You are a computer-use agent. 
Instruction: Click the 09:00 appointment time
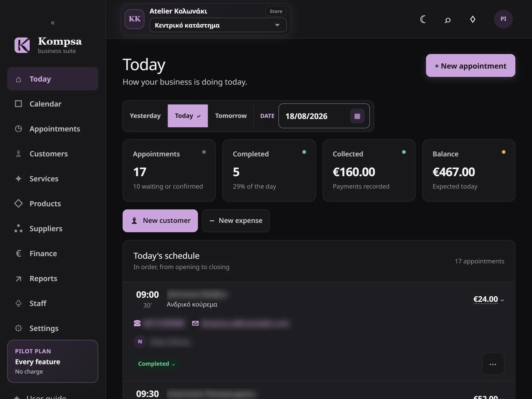click(x=148, y=295)
